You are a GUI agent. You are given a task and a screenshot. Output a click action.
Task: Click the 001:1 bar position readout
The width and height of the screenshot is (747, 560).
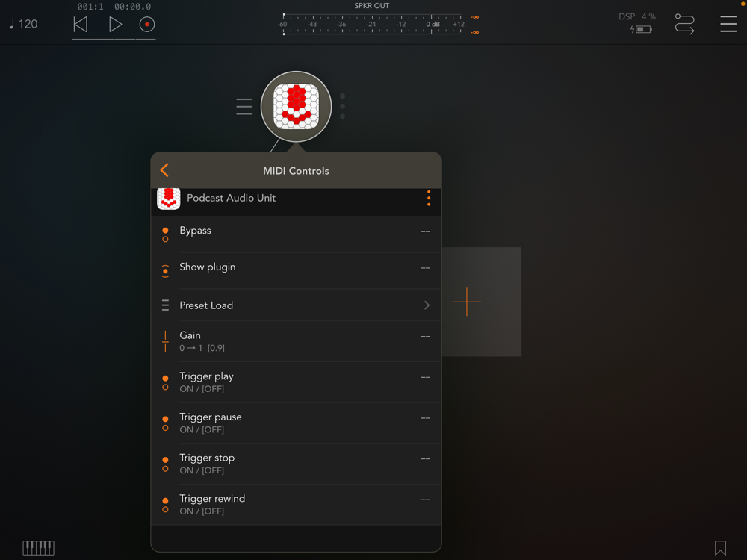tap(90, 7)
